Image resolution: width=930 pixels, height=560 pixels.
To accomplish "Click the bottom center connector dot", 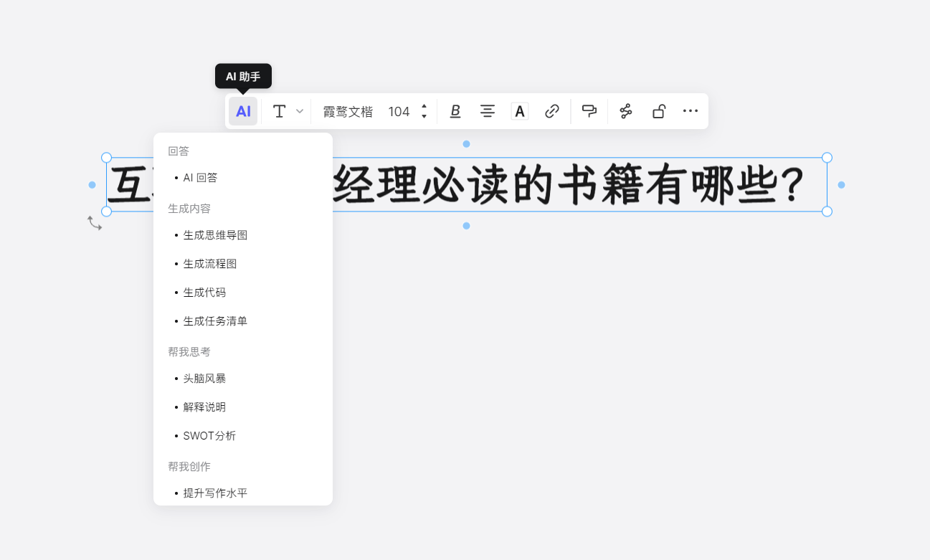I will pyautogui.click(x=466, y=226).
